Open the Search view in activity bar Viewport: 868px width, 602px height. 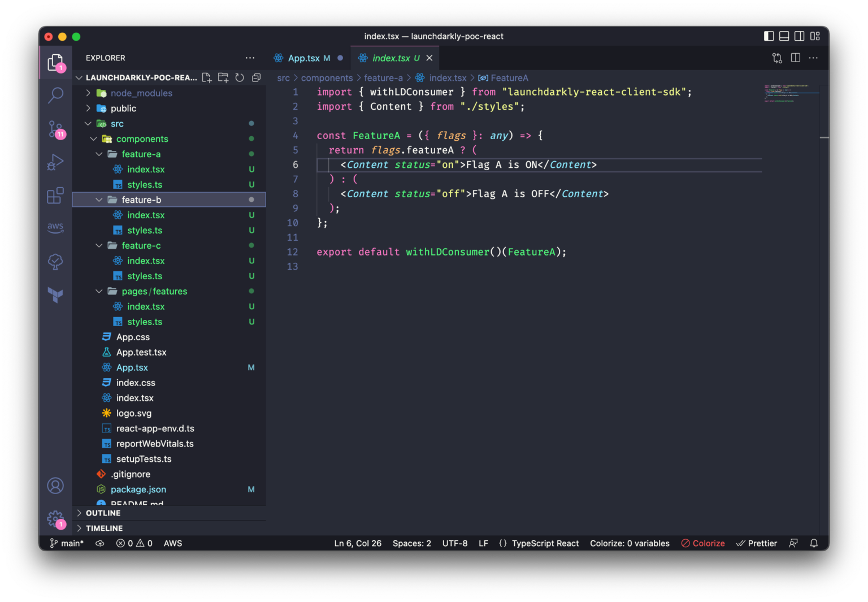pos(55,95)
